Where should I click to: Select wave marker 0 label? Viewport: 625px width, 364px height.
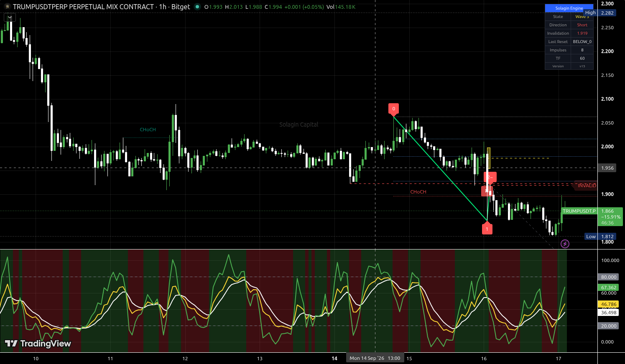393,109
